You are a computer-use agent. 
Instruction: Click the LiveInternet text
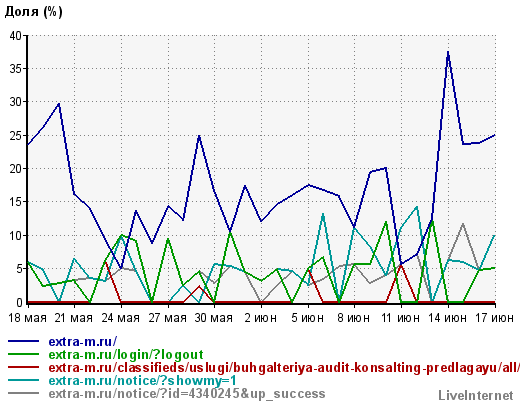476,396
